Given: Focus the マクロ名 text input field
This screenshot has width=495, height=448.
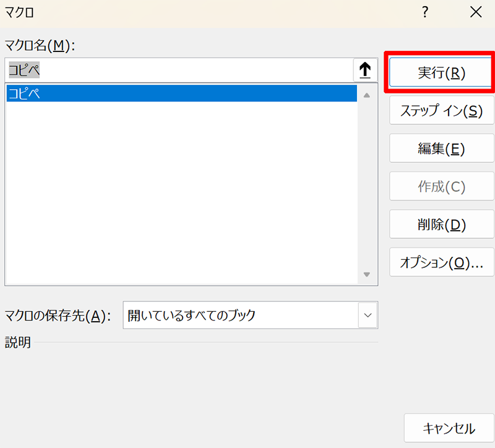Looking at the screenshot, I should click(179, 71).
